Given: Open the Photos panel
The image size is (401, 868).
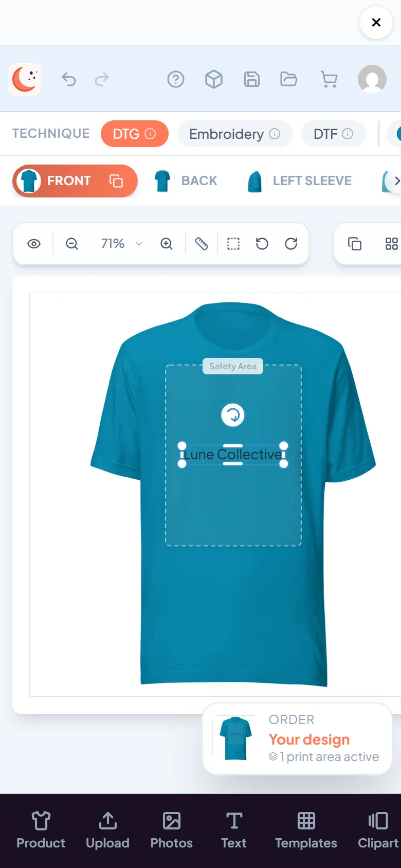Looking at the screenshot, I should tap(172, 830).
